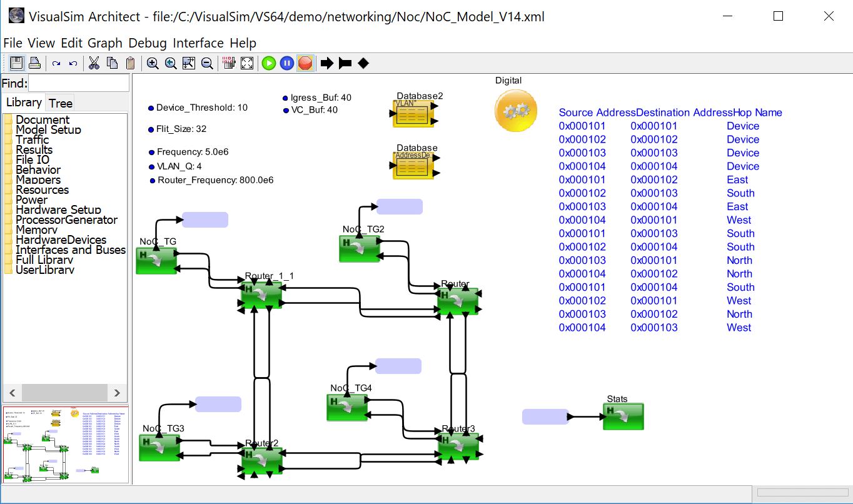853x504 pixels.
Task: Pause the simulation with blue pause button
Action: coord(287,63)
